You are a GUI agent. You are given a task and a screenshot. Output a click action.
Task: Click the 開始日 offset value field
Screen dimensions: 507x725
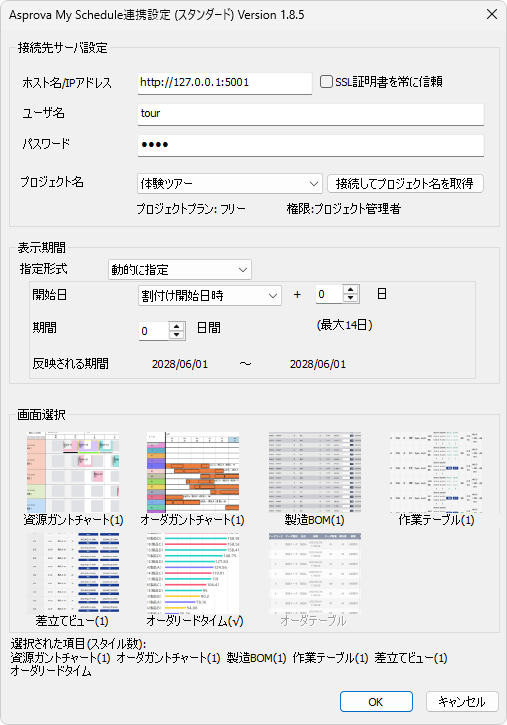330,294
